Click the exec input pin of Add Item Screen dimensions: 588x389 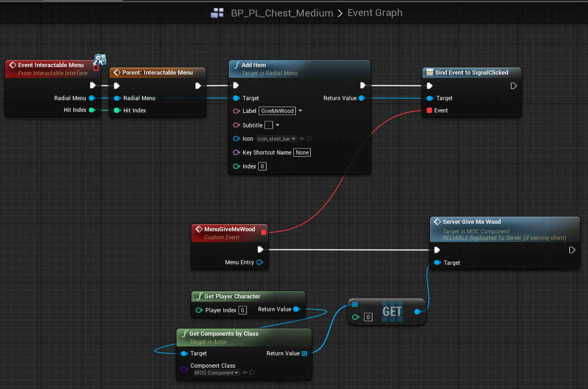pyautogui.click(x=236, y=85)
